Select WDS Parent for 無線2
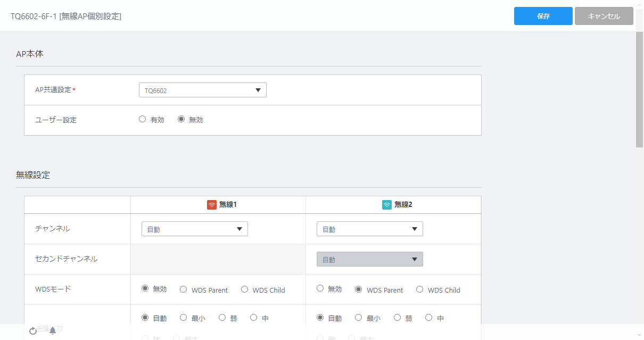This screenshot has height=340, width=644. click(358, 289)
